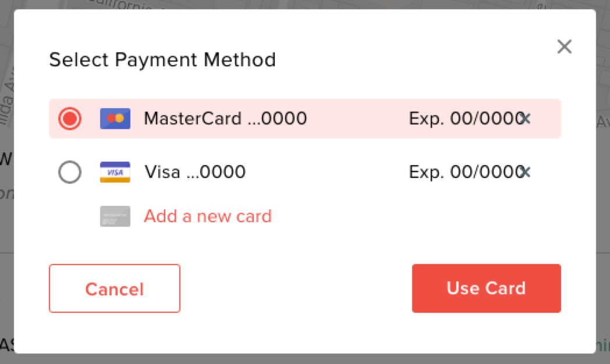Click the MasterCard ...0000 label
This screenshot has width=610, height=364.
[x=225, y=119]
